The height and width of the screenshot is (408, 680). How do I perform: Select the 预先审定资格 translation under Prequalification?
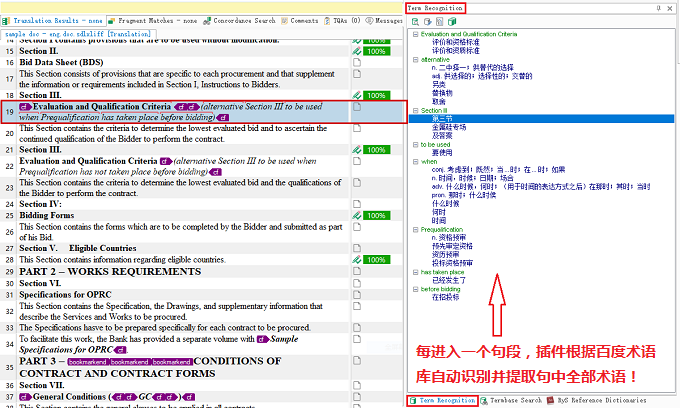coord(452,246)
